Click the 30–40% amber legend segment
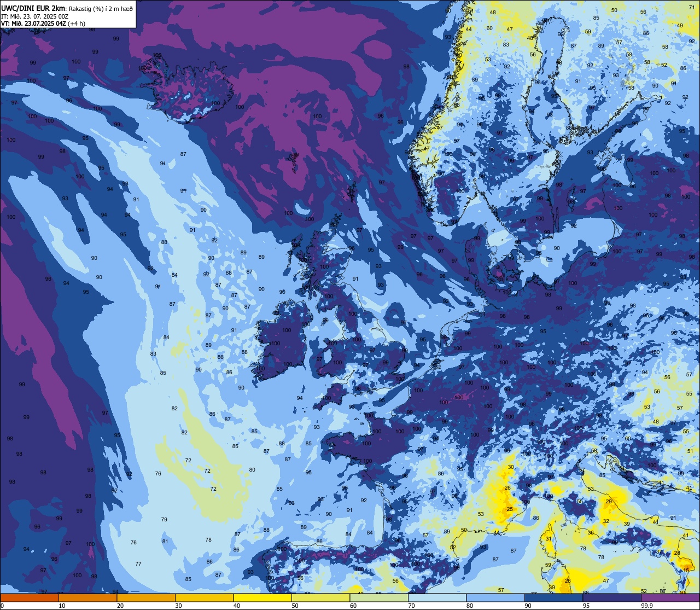This screenshot has height=610, width=700. tap(204, 598)
